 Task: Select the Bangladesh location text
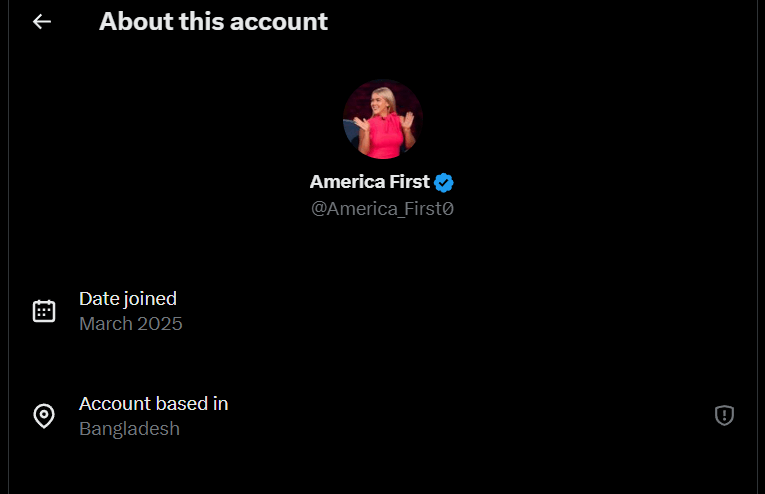pyautogui.click(x=130, y=429)
